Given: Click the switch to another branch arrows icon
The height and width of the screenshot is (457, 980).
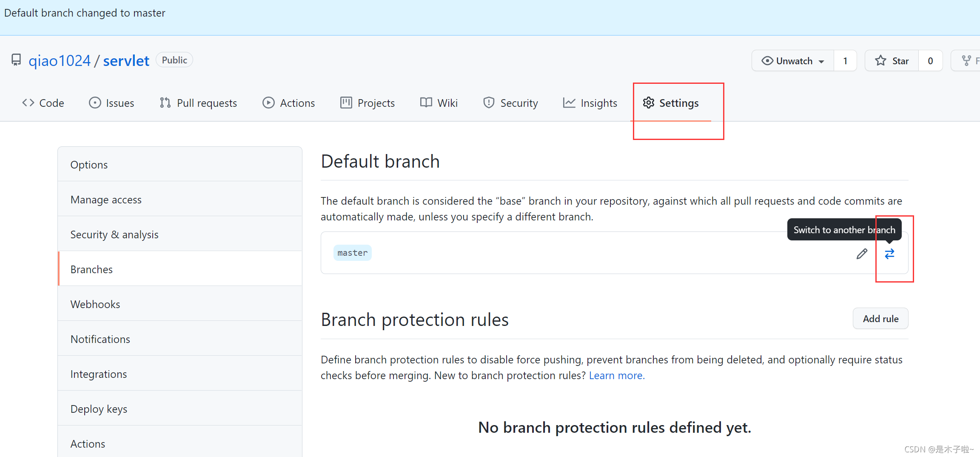Looking at the screenshot, I should [889, 254].
